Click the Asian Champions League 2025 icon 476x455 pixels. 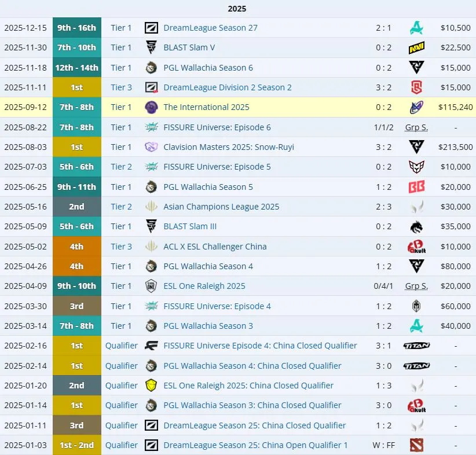click(151, 207)
